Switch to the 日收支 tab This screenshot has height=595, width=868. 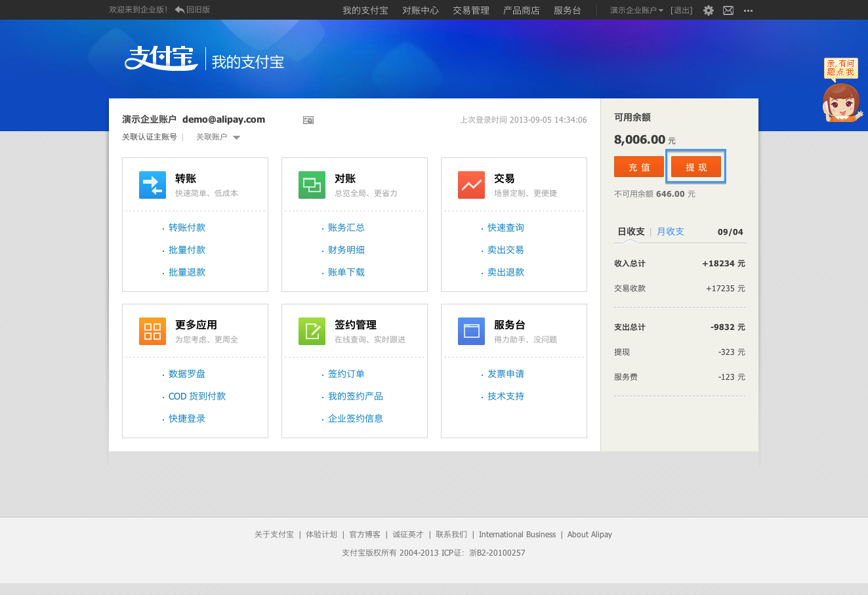click(x=631, y=232)
